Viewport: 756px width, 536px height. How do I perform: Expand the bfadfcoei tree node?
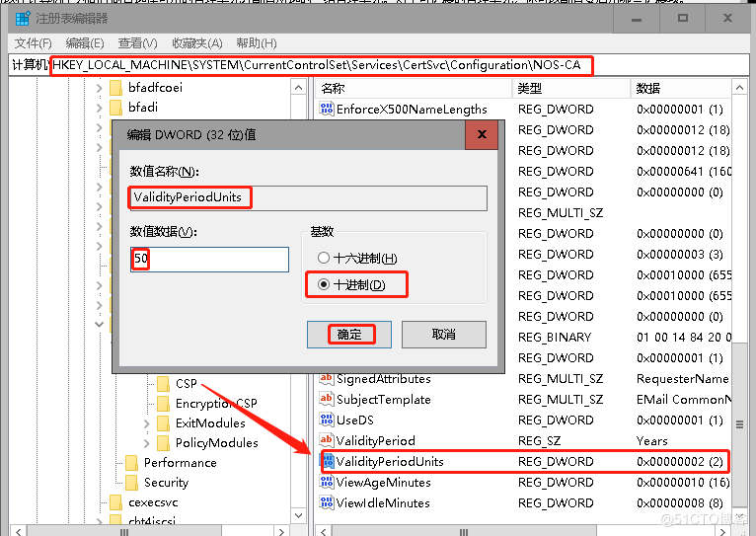tap(100, 88)
